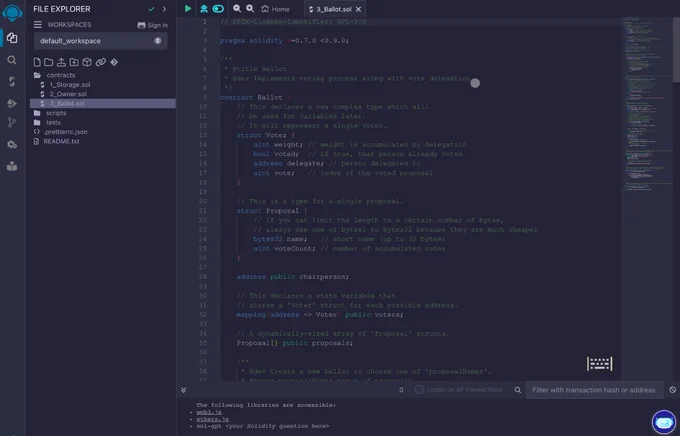Viewport: 680px width, 436px height.
Task: Open the plugin manager gear icon
Action: [x=12, y=144]
